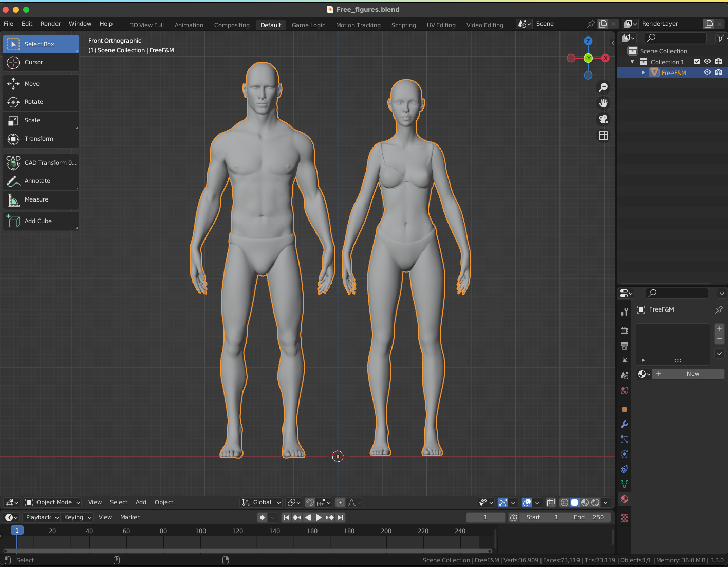
Task: Open the Object Mode dropdown
Action: (53, 502)
